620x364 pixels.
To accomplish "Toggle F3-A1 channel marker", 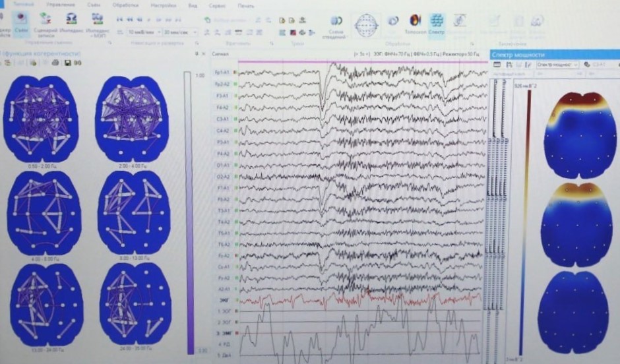I will (235, 96).
